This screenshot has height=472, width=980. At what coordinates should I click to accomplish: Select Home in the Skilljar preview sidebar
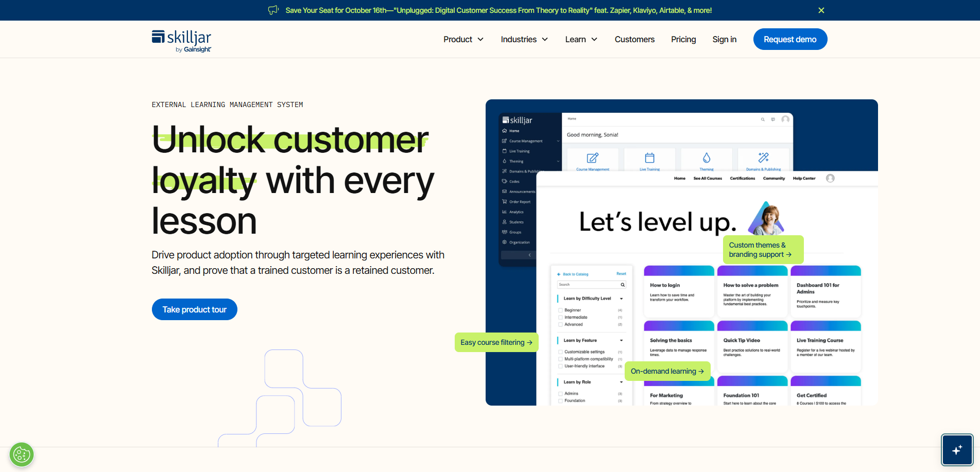[x=511, y=131]
